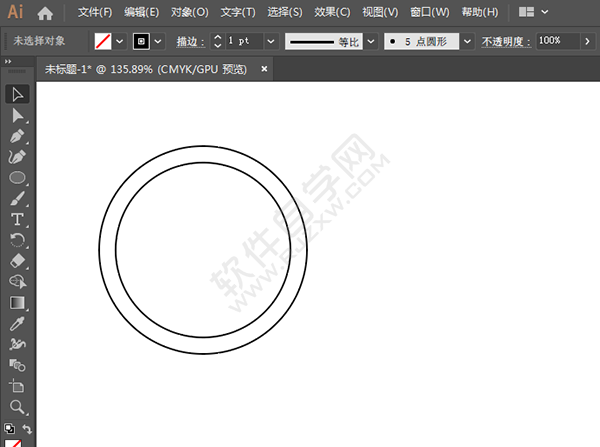The image size is (600, 447).
Task: Select the Artboard tool
Action: tap(17, 386)
